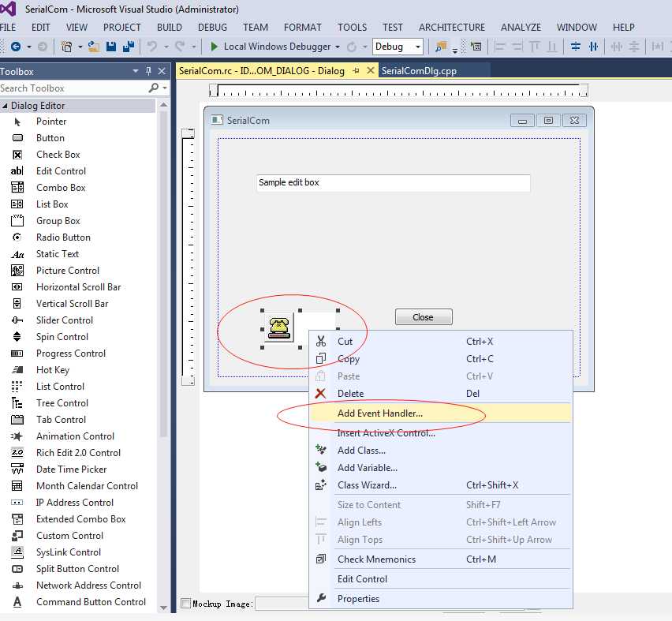
Task: Pick the Spin Control toolbox icon
Action: click(x=17, y=337)
